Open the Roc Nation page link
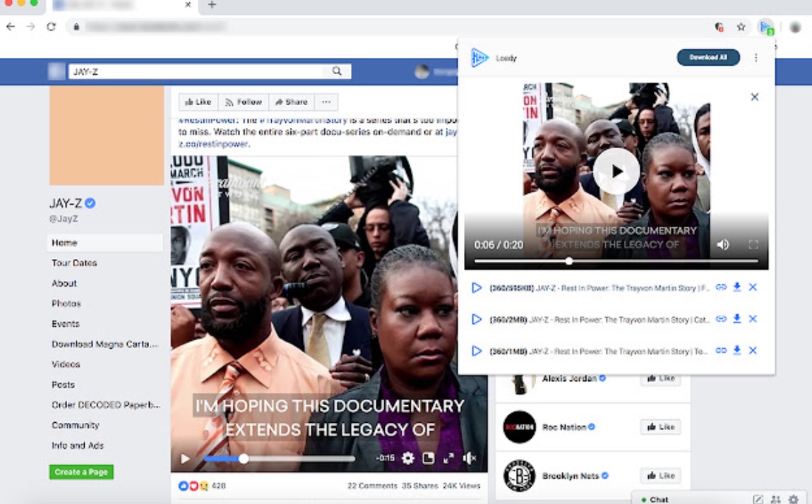 click(564, 427)
